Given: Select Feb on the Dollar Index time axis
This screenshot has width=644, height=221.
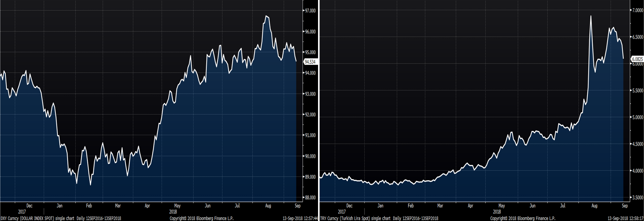Looking at the screenshot, I should coord(89,206).
